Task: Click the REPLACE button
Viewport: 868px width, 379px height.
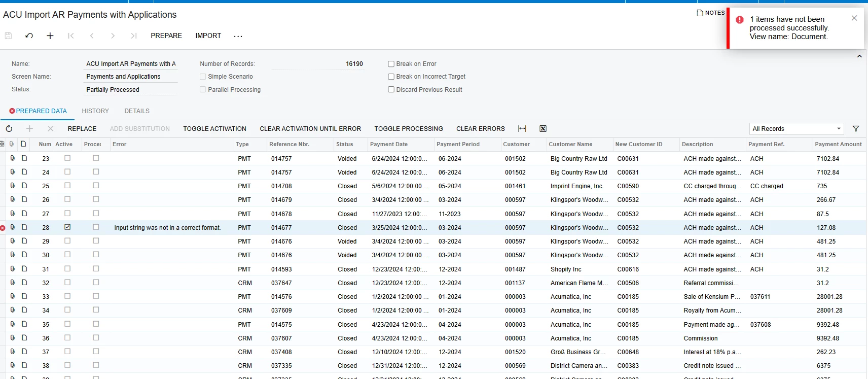Action: tap(82, 129)
